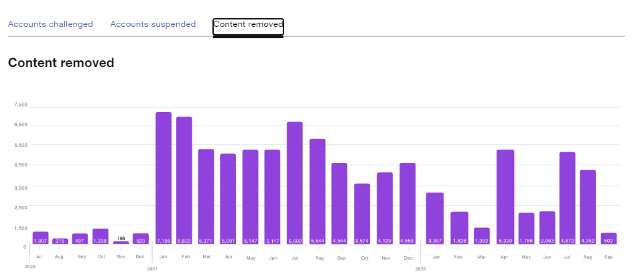
Task: Pick the bar labeled 5,644 for August 2021
Action: (318, 191)
